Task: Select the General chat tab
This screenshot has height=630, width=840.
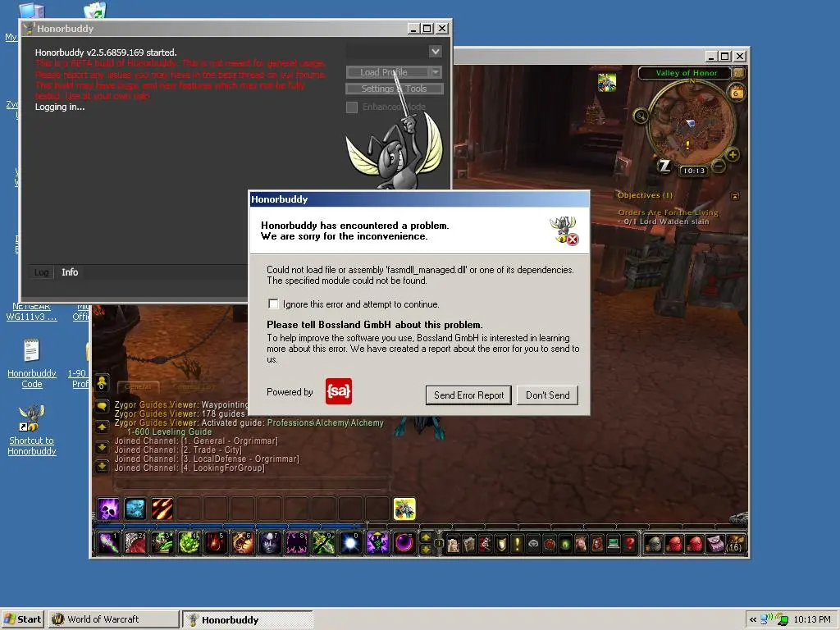Action: [137, 387]
